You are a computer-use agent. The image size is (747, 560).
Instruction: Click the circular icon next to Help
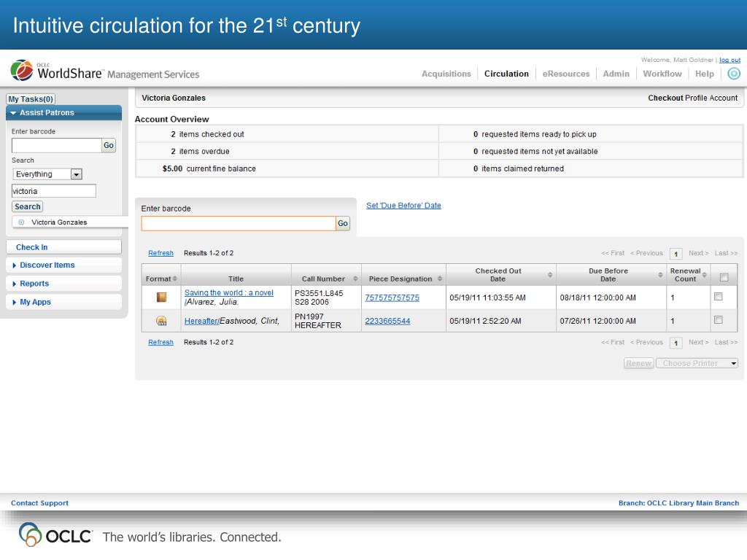(734, 74)
